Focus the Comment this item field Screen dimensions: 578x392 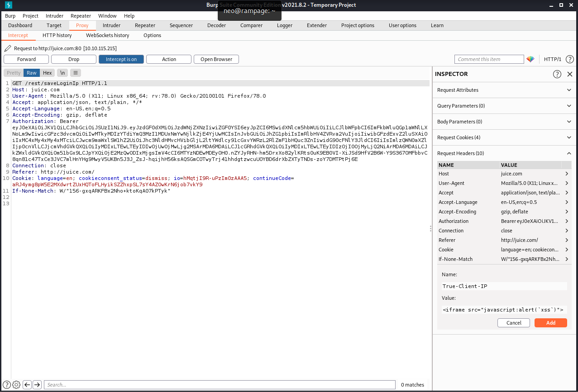(489, 59)
